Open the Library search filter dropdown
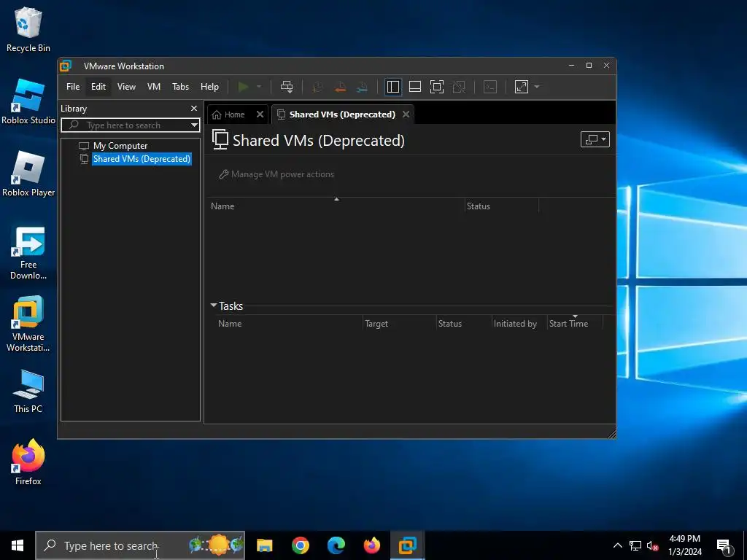 (194, 125)
